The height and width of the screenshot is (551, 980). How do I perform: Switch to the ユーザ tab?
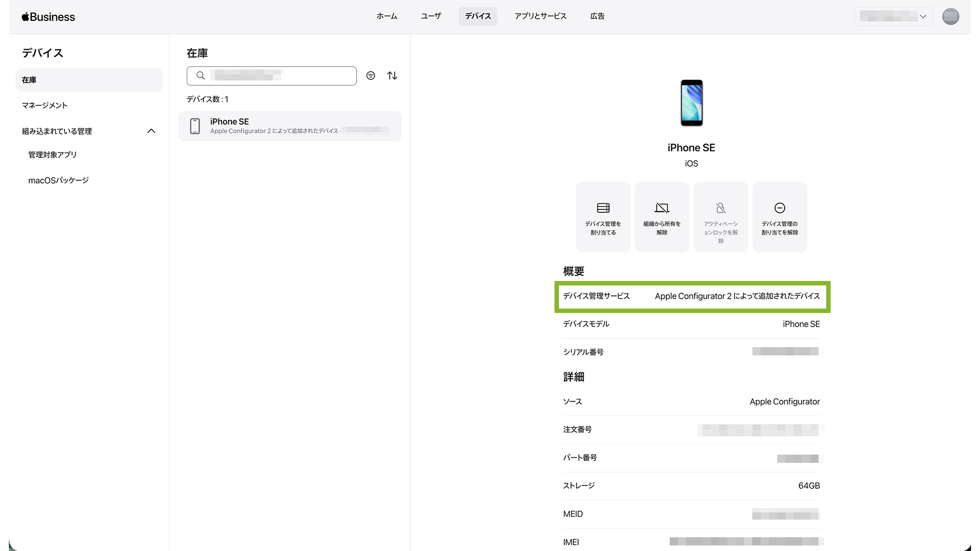coord(430,17)
